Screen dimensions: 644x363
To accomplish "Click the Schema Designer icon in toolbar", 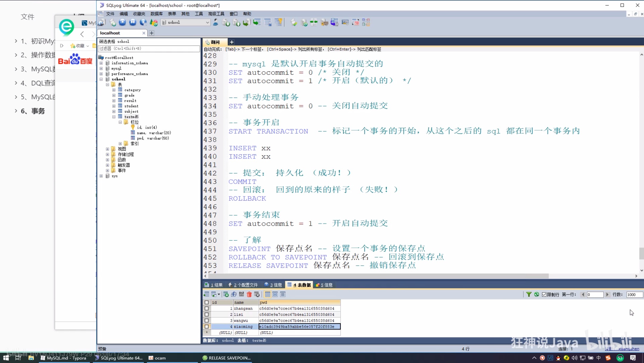I will [x=366, y=22].
